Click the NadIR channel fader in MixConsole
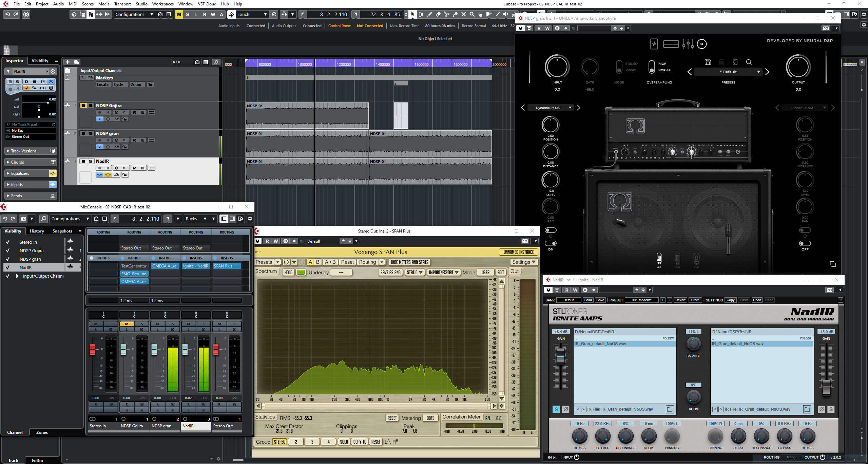This screenshot has width=868, height=464. pos(185,349)
